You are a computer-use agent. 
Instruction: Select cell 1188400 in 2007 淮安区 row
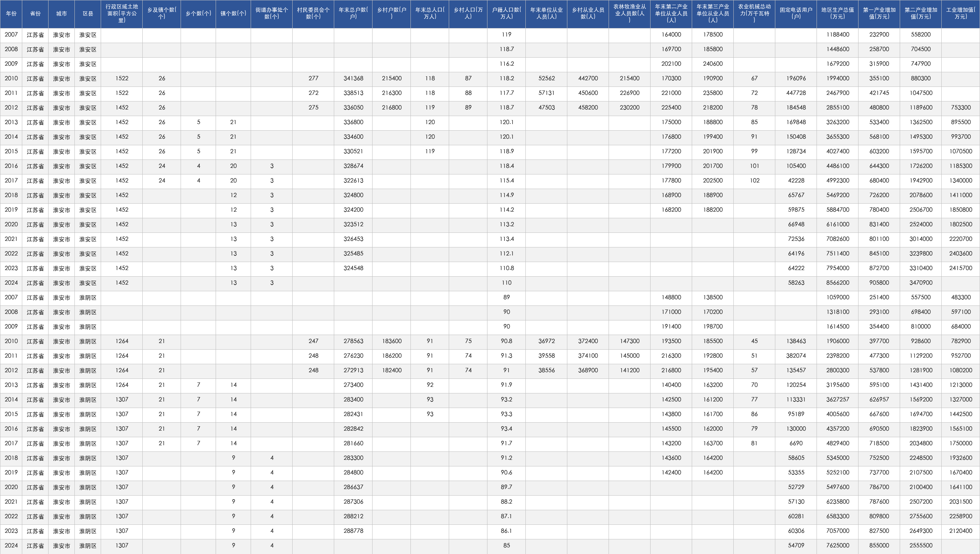tap(837, 35)
